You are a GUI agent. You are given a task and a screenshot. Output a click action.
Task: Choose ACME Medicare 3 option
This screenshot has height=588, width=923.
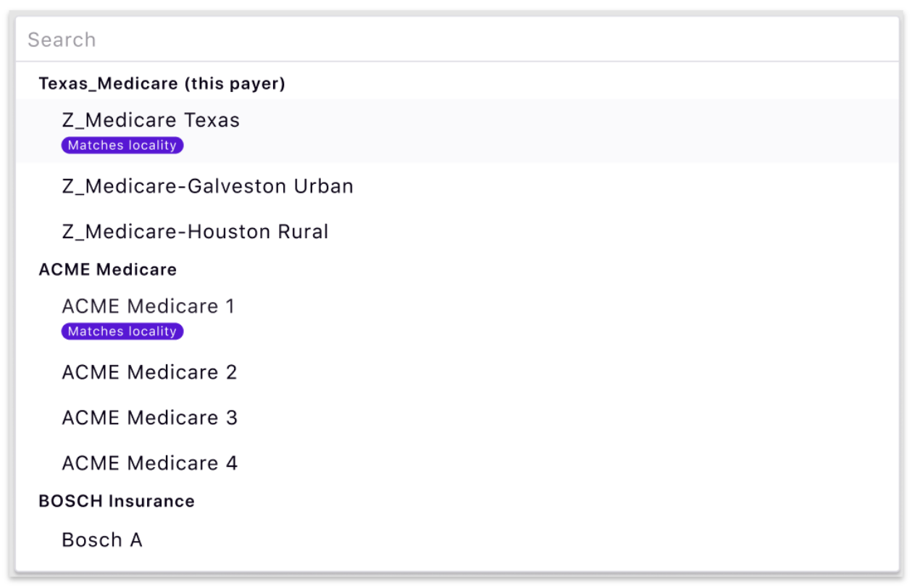457,418
